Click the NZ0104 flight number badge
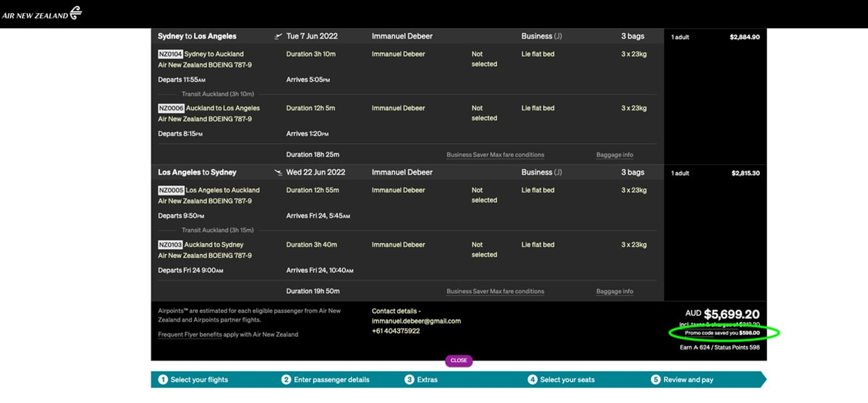868x403 pixels. pos(170,54)
